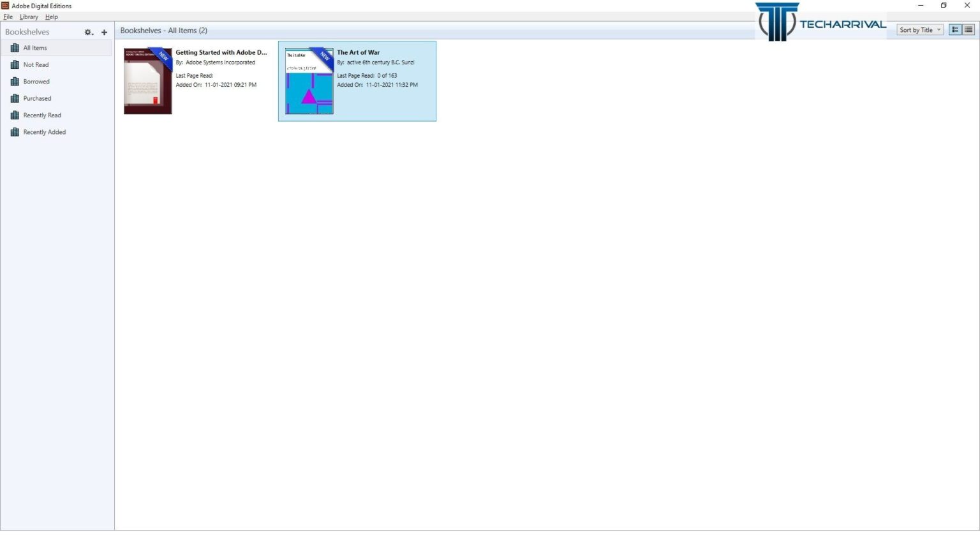Click the Bookshelves panel header label

27,32
